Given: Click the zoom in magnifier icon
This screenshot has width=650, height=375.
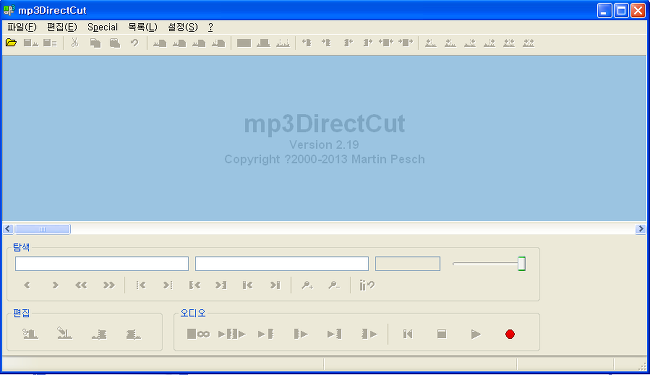Looking at the screenshot, I should pos(307,285).
